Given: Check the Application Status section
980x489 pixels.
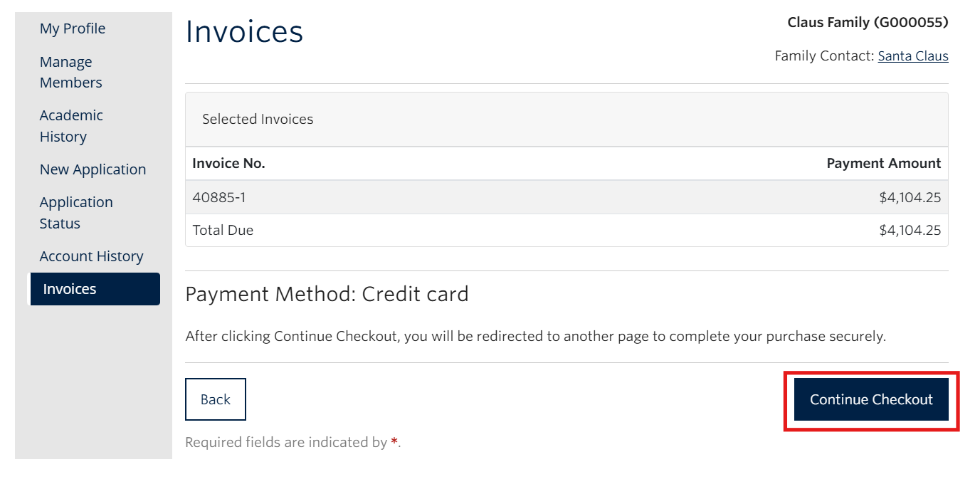Looking at the screenshot, I should tap(75, 212).
